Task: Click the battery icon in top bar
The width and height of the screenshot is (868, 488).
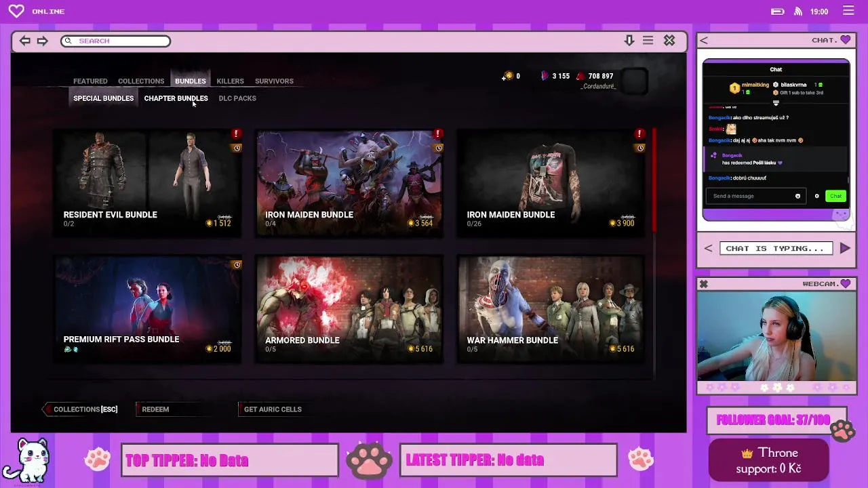Action: pyautogui.click(x=778, y=12)
